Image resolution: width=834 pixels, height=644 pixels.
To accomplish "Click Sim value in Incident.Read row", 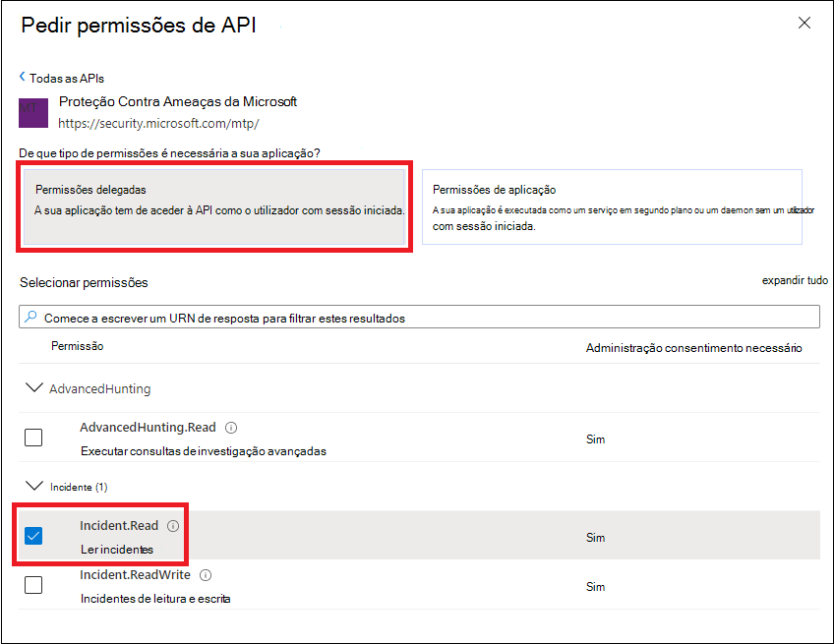I will pos(595,538).
